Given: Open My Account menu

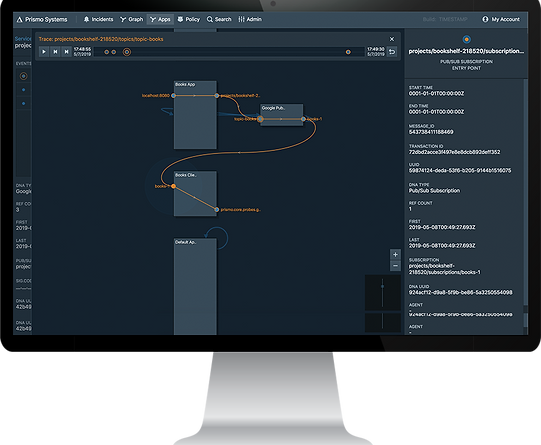Looking at the screenshot, I should tap(501, 19).
